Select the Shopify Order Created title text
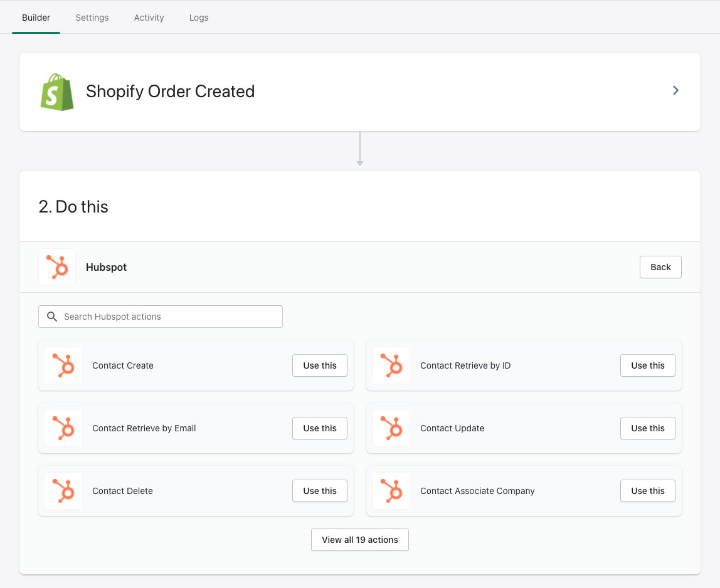The width and height of the screenshot is (720, 588). click(171, 92)
